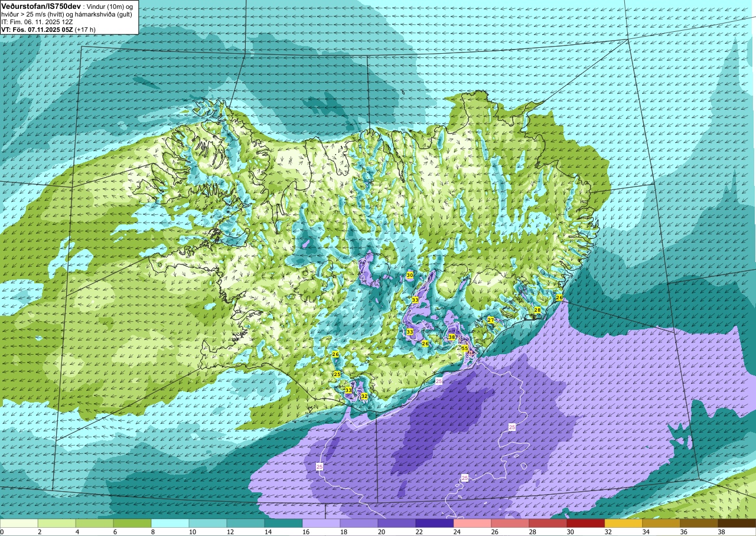The width and height of the screenshot is (756, 536).
Task: Click the yellow gust marker labeled 28
Action: pos(537,309)
